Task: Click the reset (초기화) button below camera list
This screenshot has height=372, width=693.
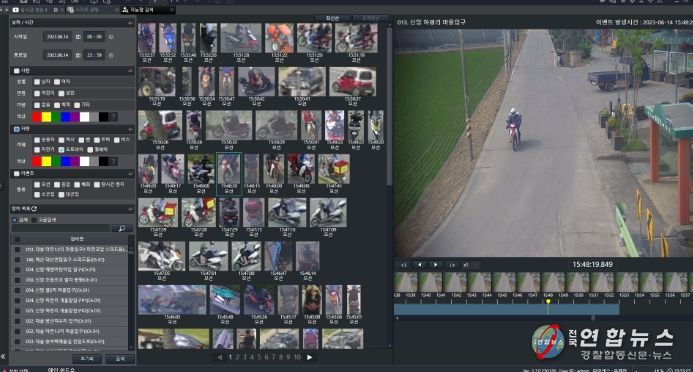Action: (87, 359)
